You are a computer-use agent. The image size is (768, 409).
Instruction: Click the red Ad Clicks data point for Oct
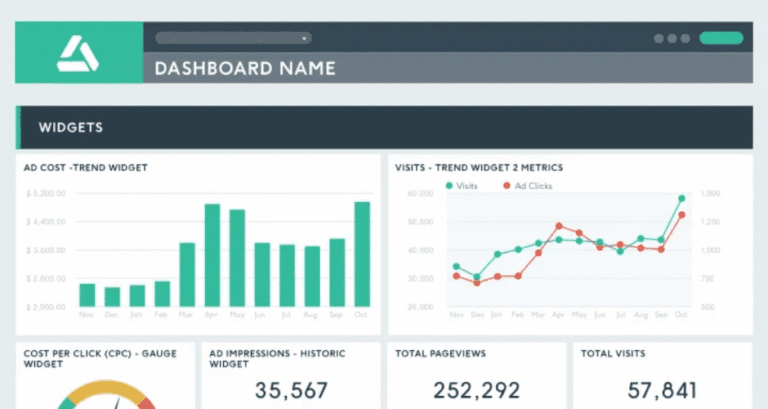coord(681,215)
